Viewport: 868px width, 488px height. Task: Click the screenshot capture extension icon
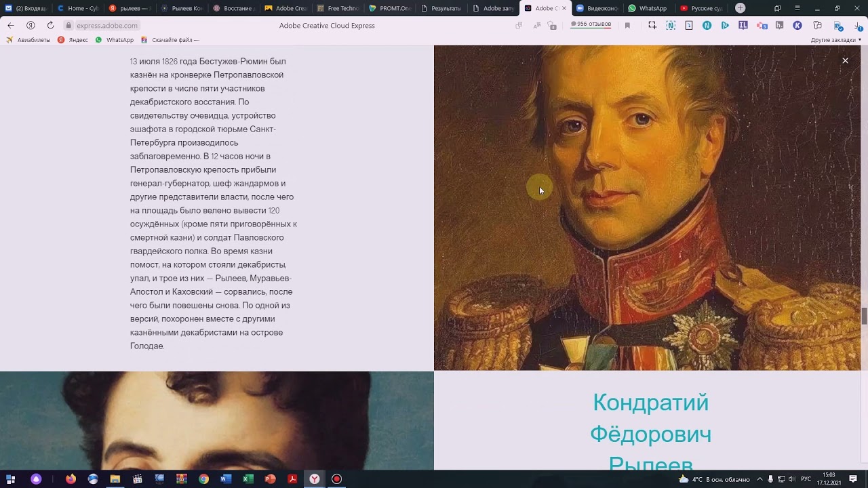coord(652,25)
